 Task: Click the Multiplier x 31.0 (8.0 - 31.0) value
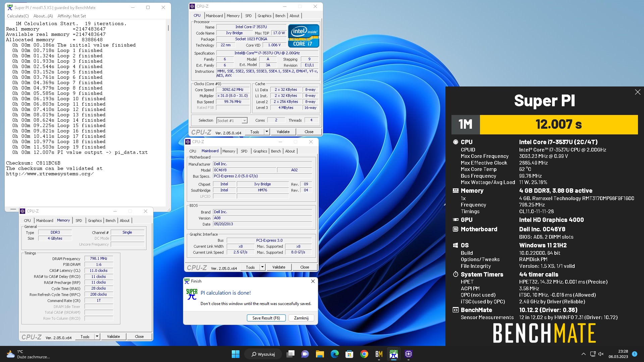point(233,96)
